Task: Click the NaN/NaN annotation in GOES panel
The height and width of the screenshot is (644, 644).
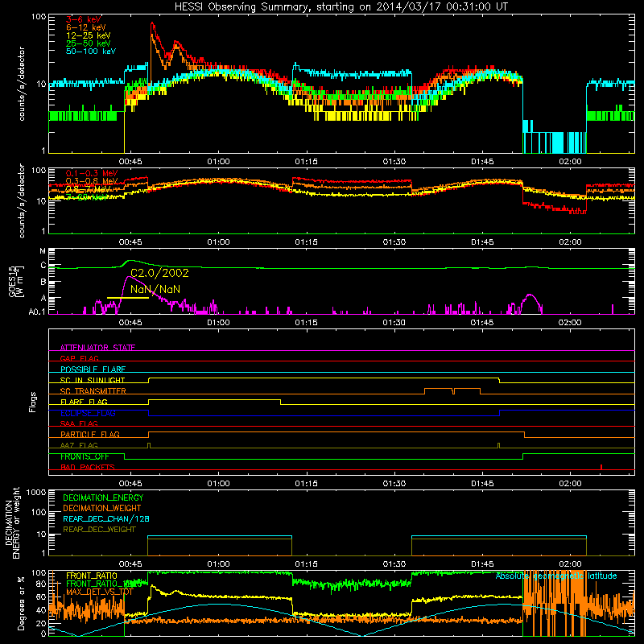Action: [155, 290]
